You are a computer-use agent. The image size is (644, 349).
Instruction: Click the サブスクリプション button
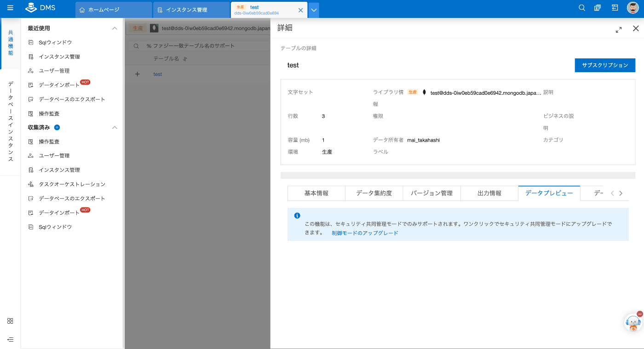[x=605, y=65]
